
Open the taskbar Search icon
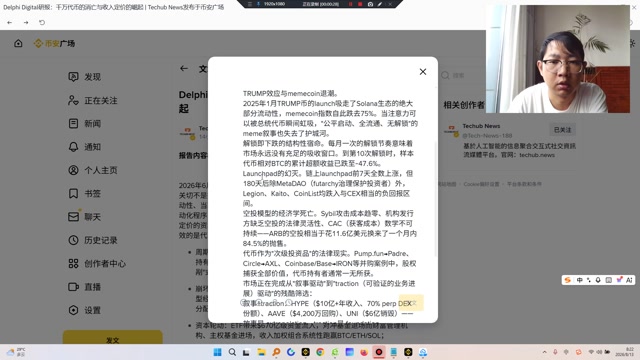pyautogui.click(x=232, y=352)
